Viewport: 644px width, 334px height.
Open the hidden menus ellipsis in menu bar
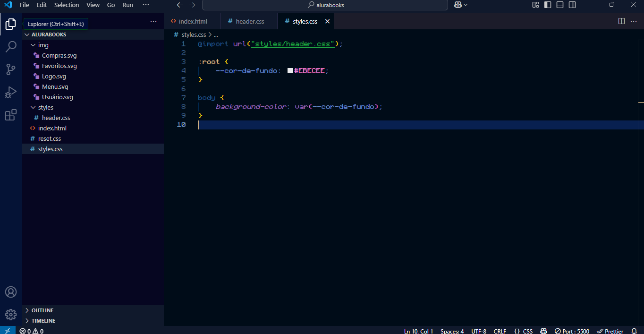(145, 5)
